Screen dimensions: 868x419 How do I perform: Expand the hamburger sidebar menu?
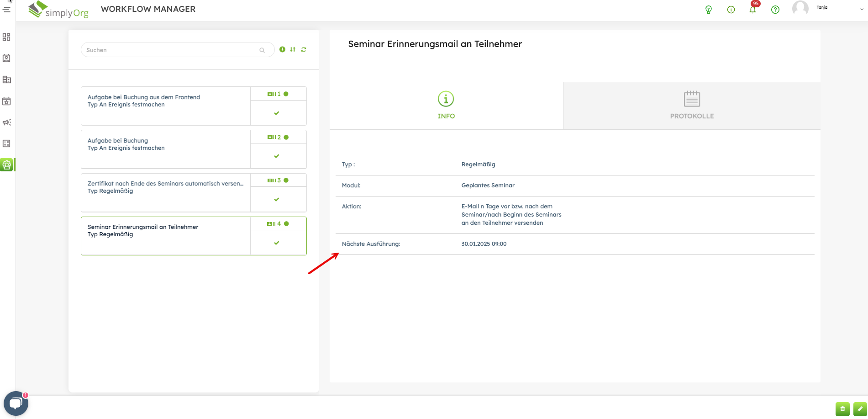tap(7, 9)
